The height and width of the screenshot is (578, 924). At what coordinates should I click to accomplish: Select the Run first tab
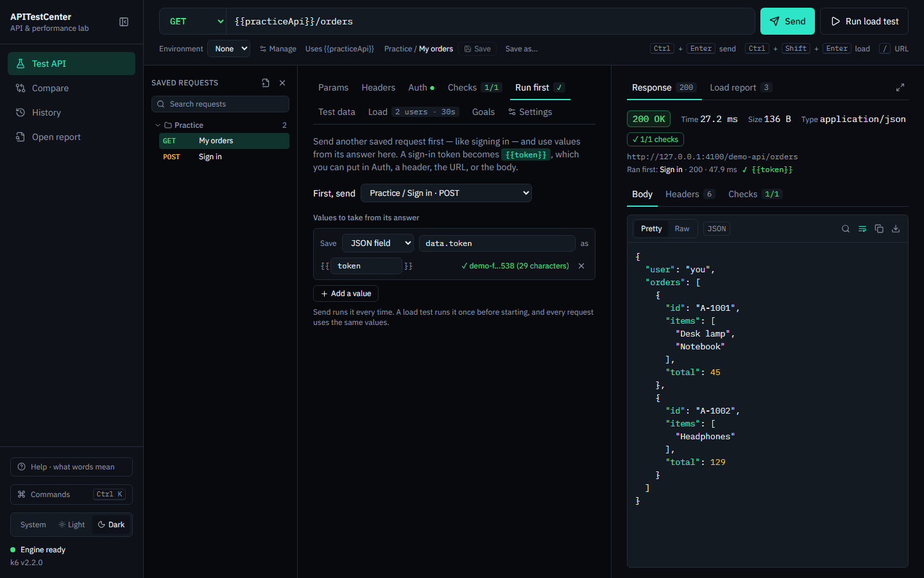540,87
